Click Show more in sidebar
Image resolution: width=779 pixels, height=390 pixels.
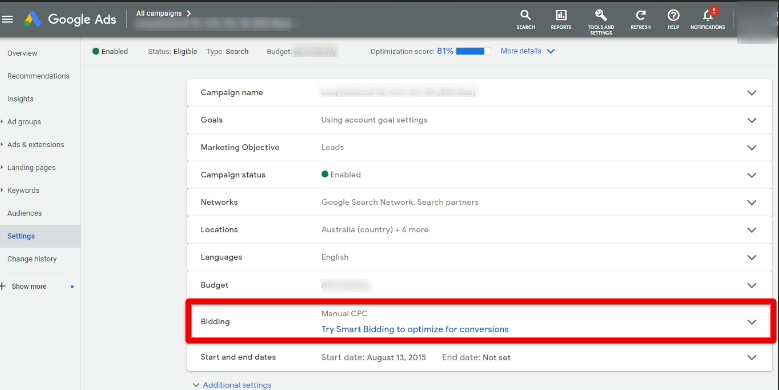(x=29, y=287)
